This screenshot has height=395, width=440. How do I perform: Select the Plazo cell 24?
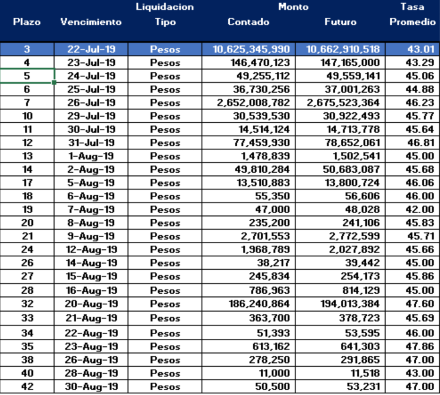[27, 249]
